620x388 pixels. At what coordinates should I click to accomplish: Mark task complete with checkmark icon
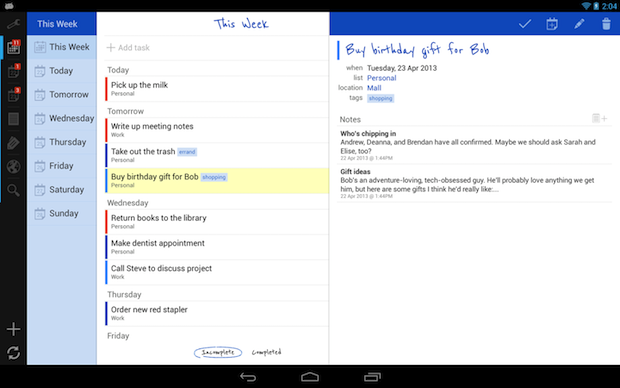[x=525, y=24]
